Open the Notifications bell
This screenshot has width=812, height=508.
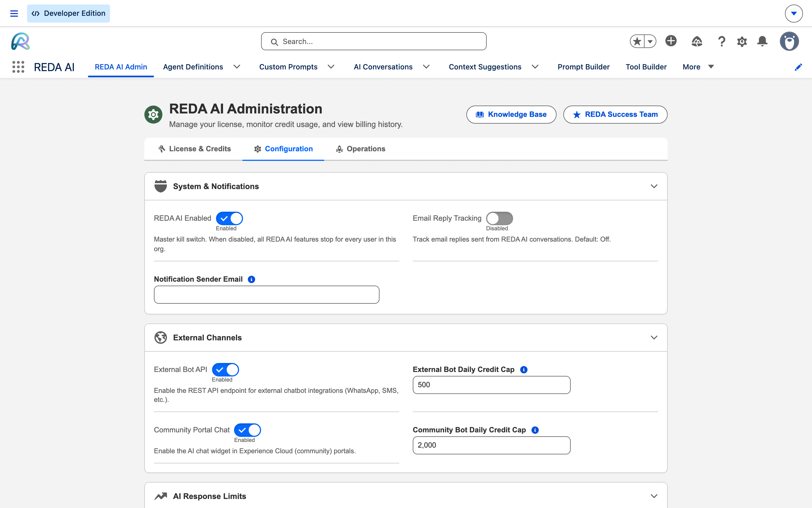[762, 41]
